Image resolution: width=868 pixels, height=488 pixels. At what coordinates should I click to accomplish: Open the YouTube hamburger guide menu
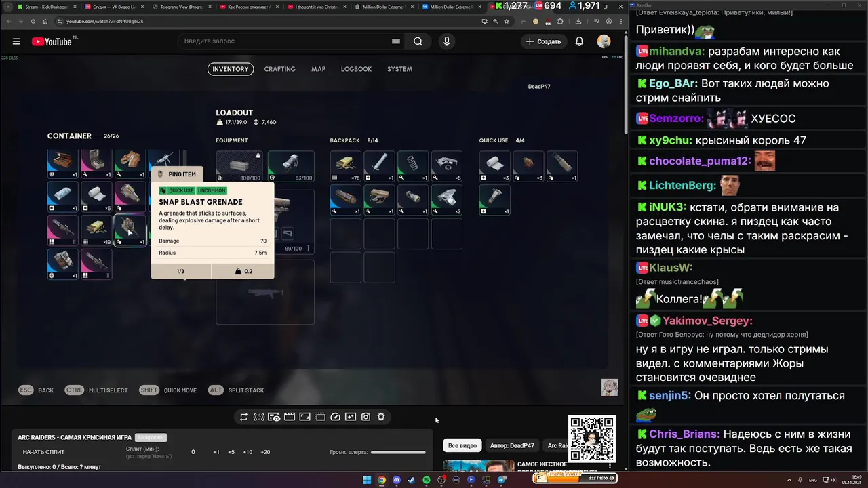click(x=16, y=41)
